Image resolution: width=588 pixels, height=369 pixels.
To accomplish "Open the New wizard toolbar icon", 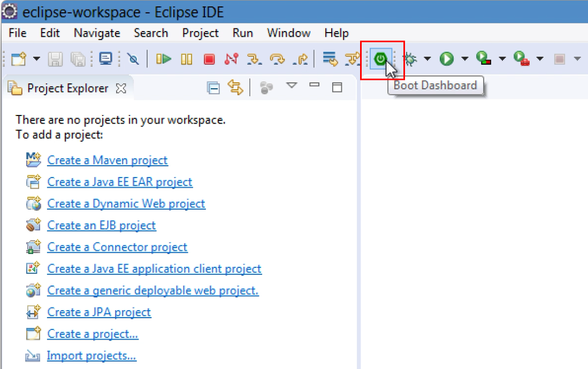I will (18, 59).
